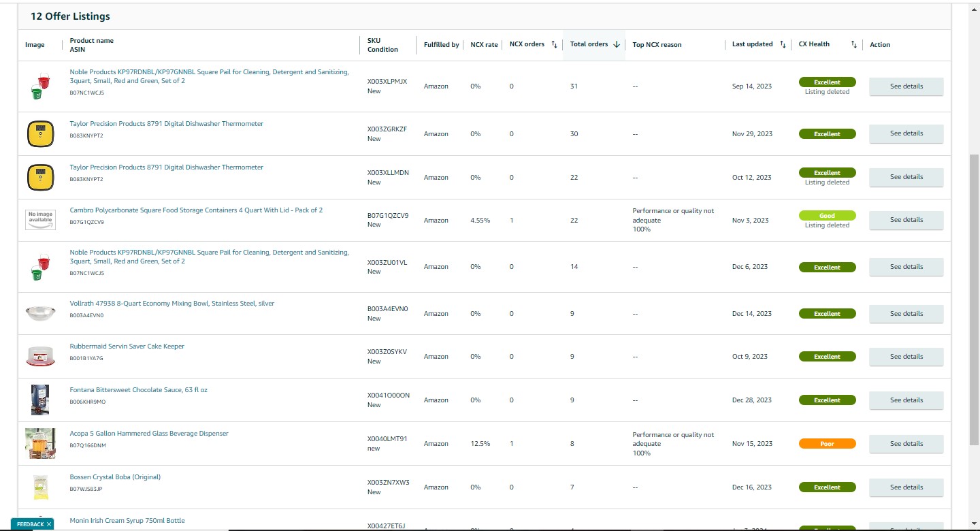Screen dimensions: 980x531
Task: Click ASIN text B001B1YA7G
Action: [86, 358]
